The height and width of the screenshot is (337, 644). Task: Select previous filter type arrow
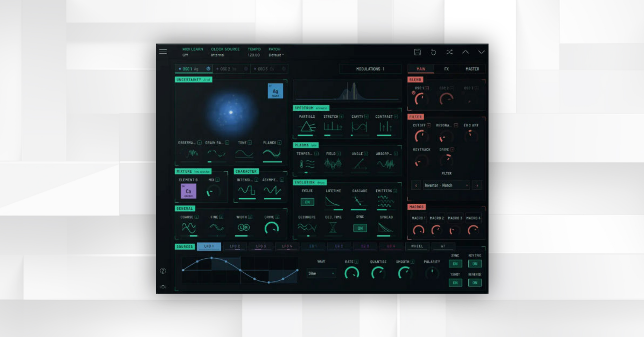coord(416,185)
